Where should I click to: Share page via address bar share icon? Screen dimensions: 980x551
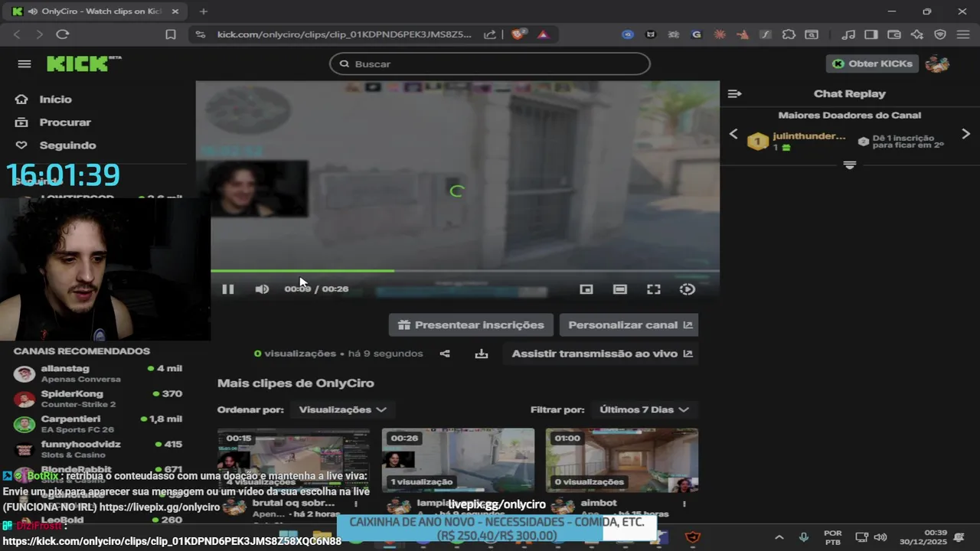(490, 34)
